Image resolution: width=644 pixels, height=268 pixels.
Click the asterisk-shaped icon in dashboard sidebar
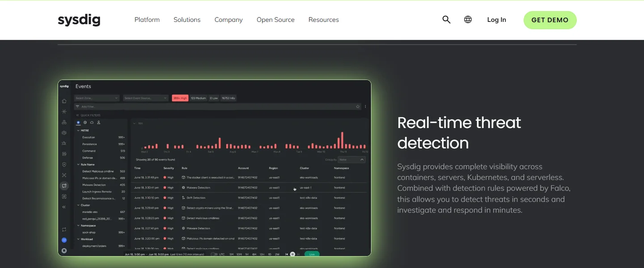pyautogui.click(x=64, y=111)
